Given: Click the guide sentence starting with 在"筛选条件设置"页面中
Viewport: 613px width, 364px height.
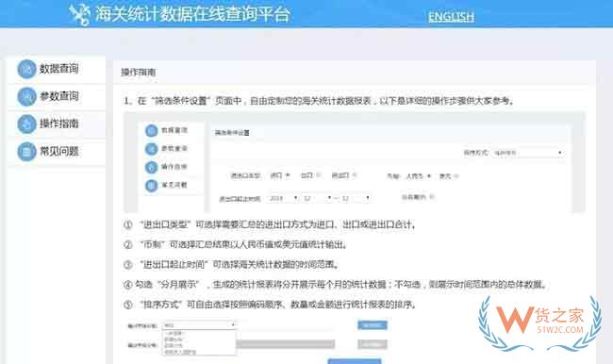Looking at the screenshot, I should 319,101.
